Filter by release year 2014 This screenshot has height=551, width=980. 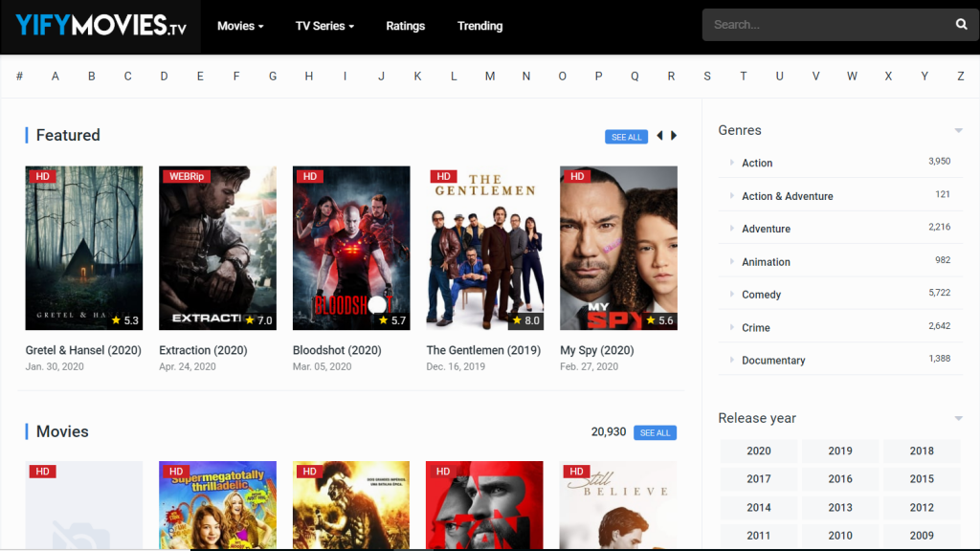point(759,507)
